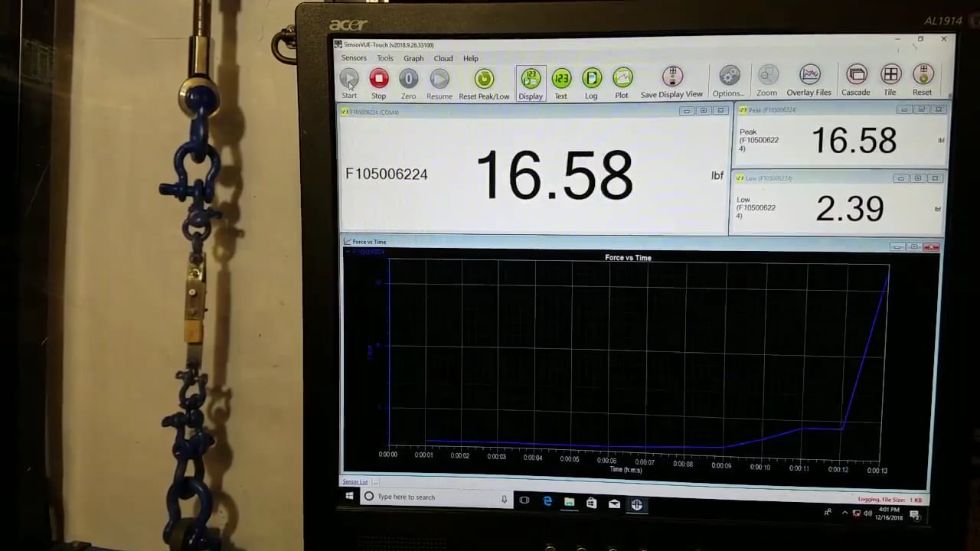Viewport: 980px width, 551px height.
Task: Close the Low panel window
Action: click(935, 178)
